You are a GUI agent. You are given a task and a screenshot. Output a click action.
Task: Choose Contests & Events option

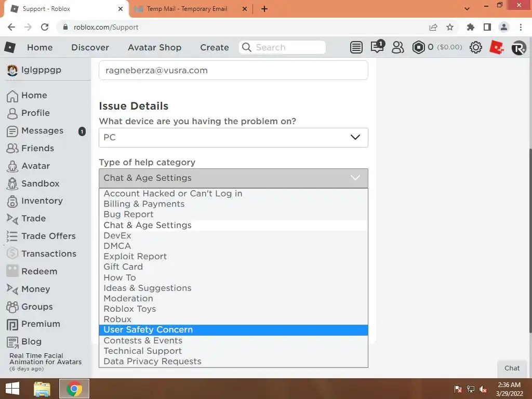(x=233, y=341)
